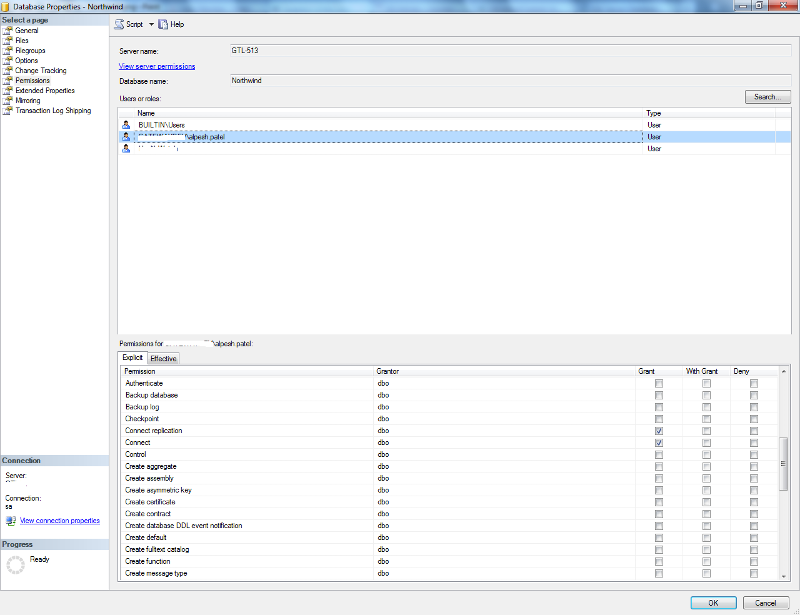Viewport: 800px width, 615px height.
Task: Select the third user row icon
Action: point(126,149)
